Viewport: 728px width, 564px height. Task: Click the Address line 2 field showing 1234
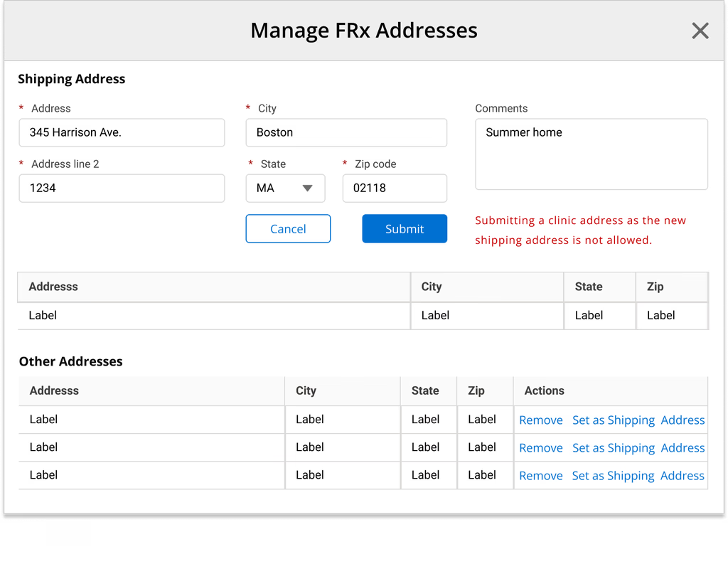(x=122, y=188)
